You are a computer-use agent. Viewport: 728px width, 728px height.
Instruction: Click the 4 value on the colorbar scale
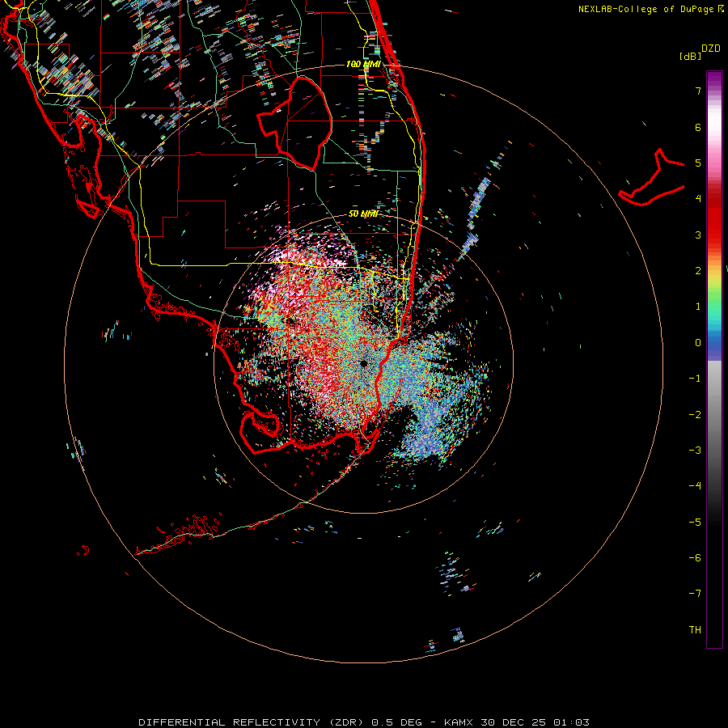click(698, 199)
